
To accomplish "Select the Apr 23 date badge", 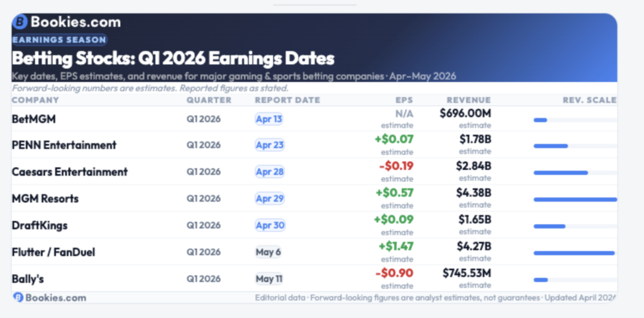I will 269,145.
